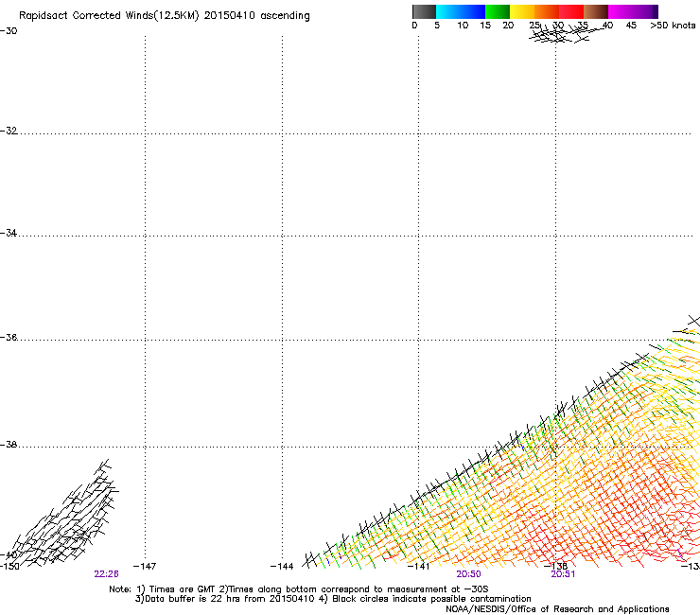
Task: Click the brown 35-40 knots color band
Action: click(596, 11)
